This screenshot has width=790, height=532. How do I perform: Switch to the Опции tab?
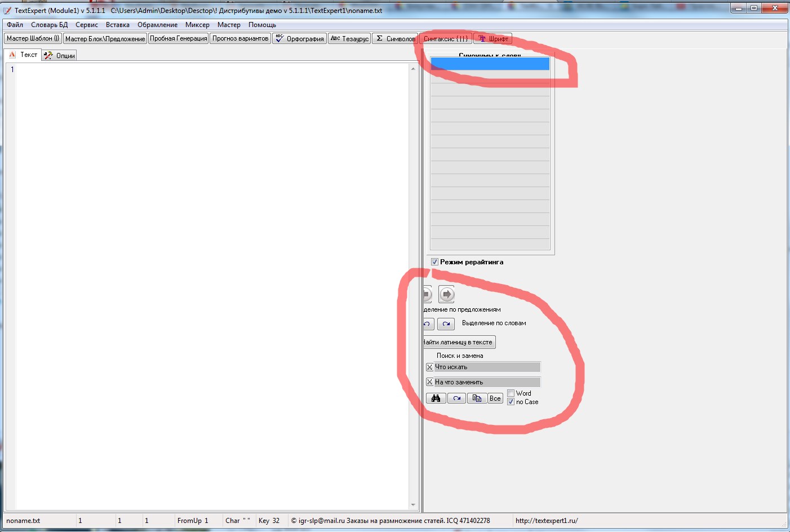click(59, 55)
